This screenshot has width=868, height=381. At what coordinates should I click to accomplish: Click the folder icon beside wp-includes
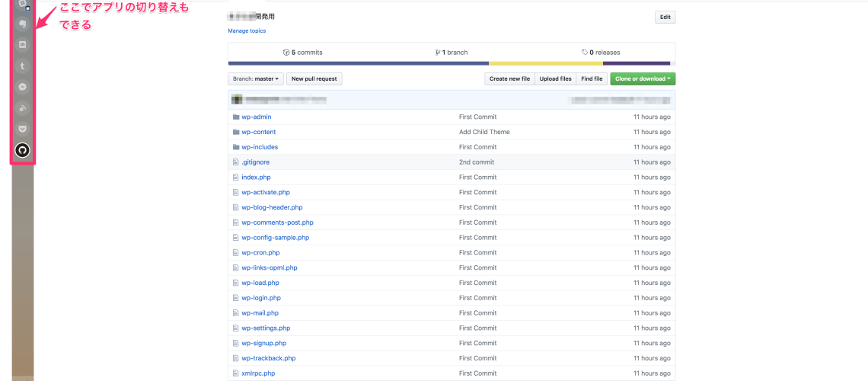click(x=236, y=147)
